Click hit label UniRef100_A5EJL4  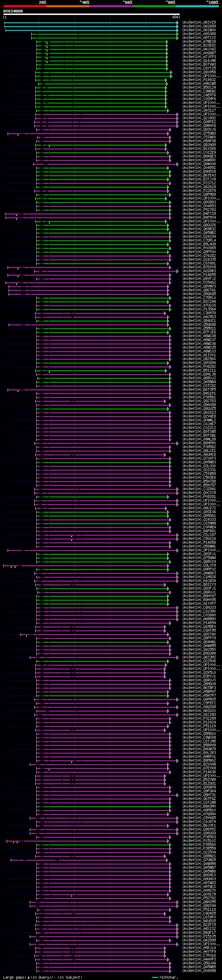click(x=199, y=948)
